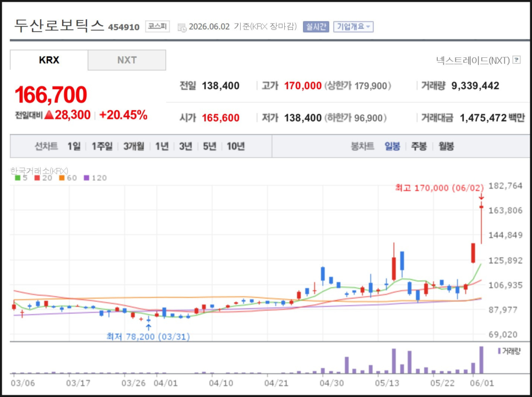Click the 고가 value 170,000
The image size is (532, 397).
click(x=303, y=86)
